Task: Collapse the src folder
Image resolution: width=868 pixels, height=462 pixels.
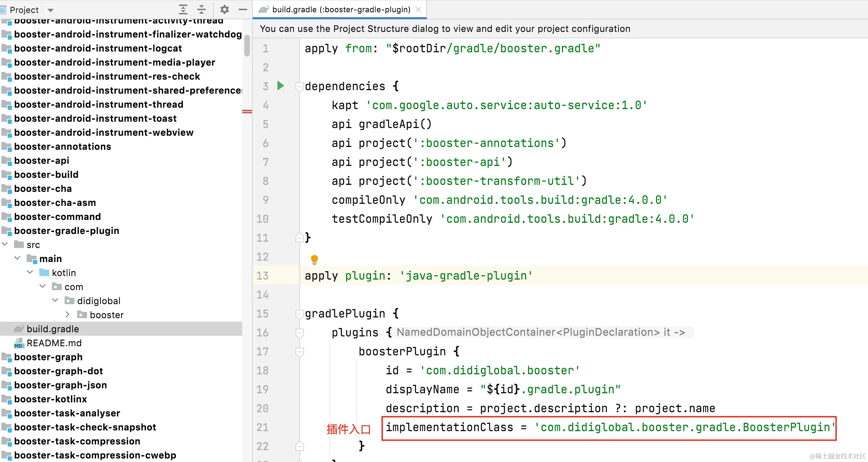Action: (5, 244)
